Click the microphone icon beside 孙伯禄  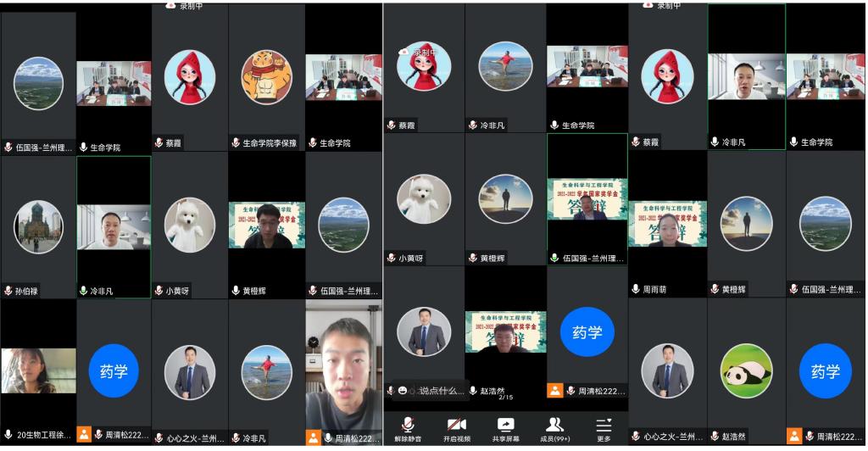[8, 291]
